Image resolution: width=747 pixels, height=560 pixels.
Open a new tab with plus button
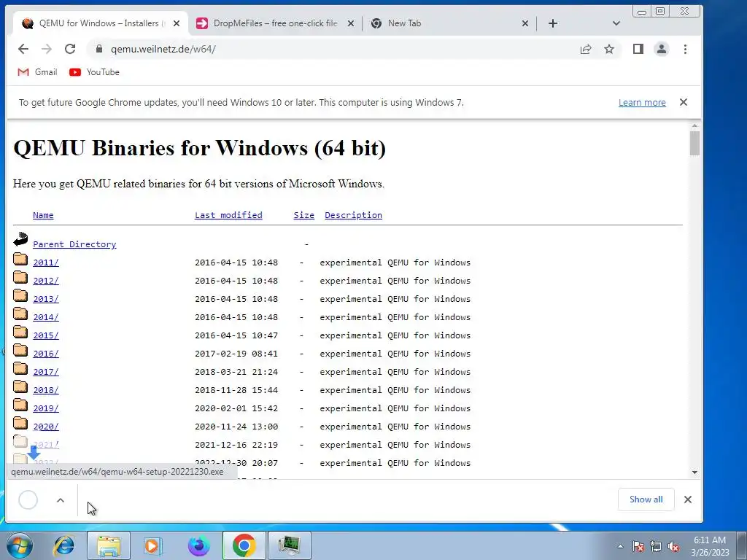pos(553,23)
